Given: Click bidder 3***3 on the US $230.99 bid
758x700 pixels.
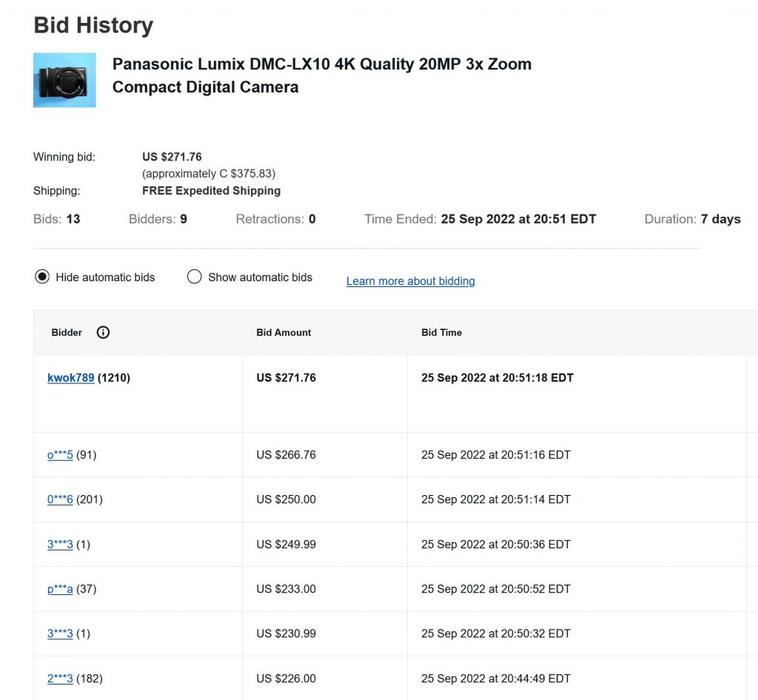Looking at the screenshot, I should coord(60,633).
